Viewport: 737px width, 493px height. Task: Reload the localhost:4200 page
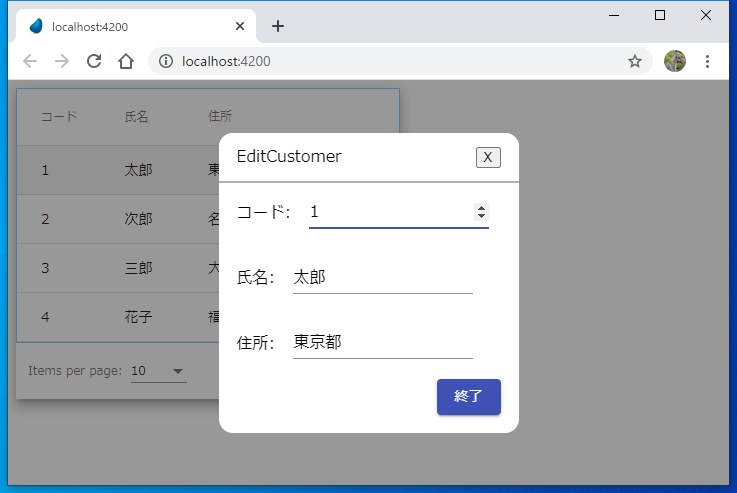[94, 61]
